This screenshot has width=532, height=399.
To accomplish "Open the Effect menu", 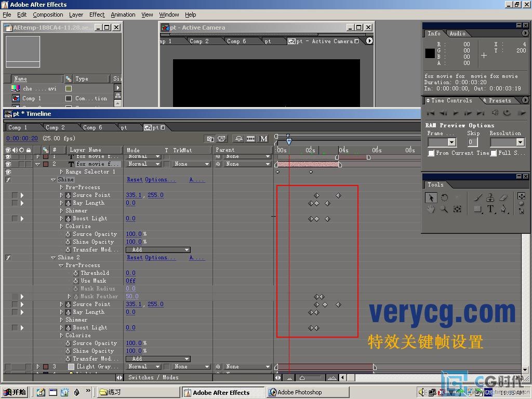I will 97,15.
